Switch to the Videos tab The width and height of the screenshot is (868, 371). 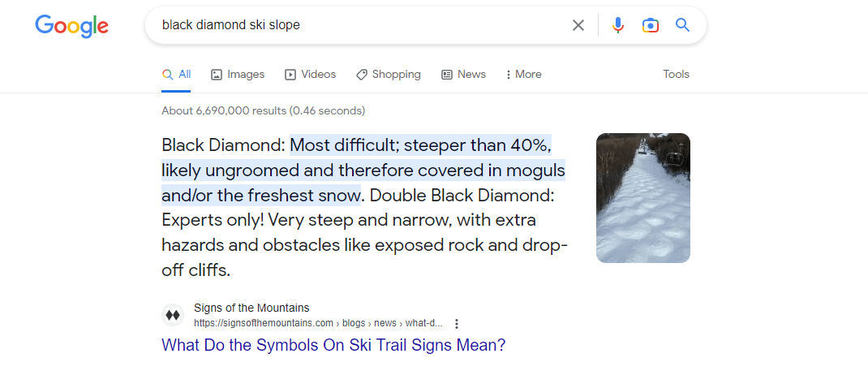tap(310, 75)
